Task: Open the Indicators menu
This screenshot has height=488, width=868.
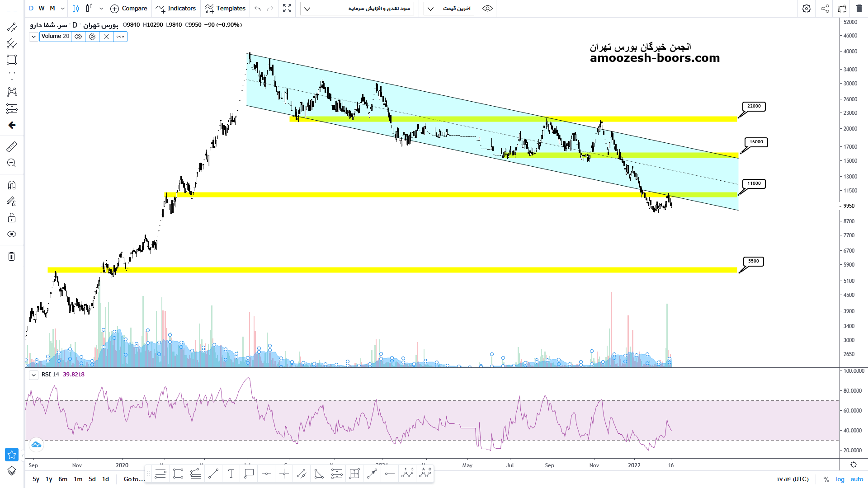Action: [176, 9]
